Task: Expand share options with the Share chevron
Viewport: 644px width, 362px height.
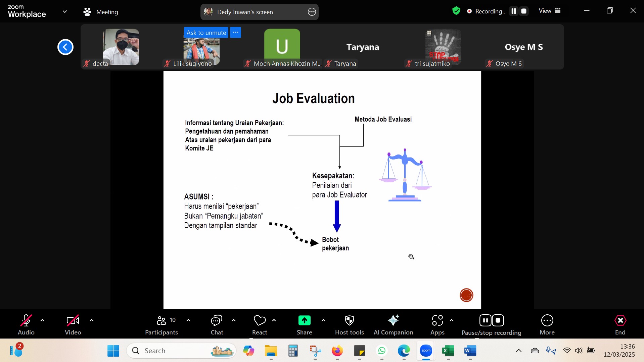Action: [323, 320]
